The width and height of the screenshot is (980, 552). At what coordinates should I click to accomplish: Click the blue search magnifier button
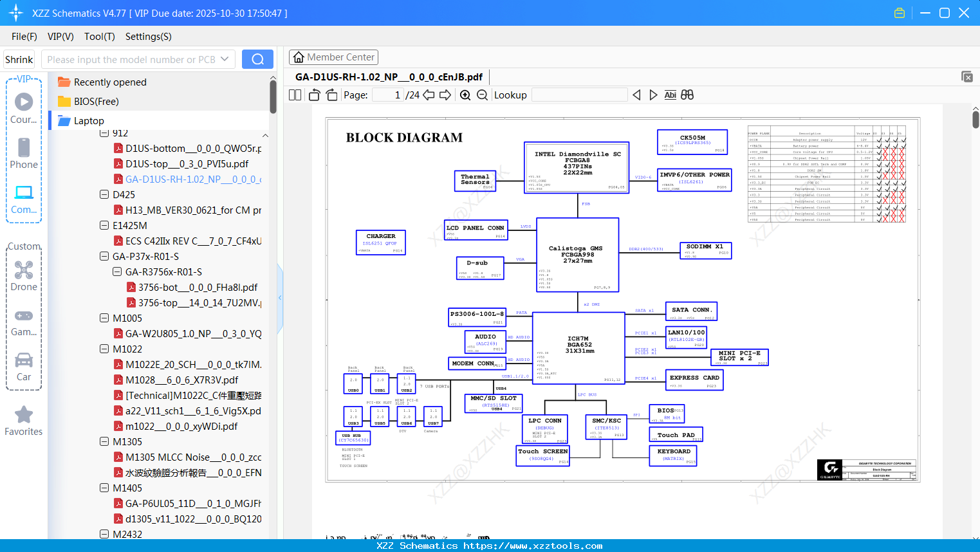pyautogui.click(x=257, y=59)
